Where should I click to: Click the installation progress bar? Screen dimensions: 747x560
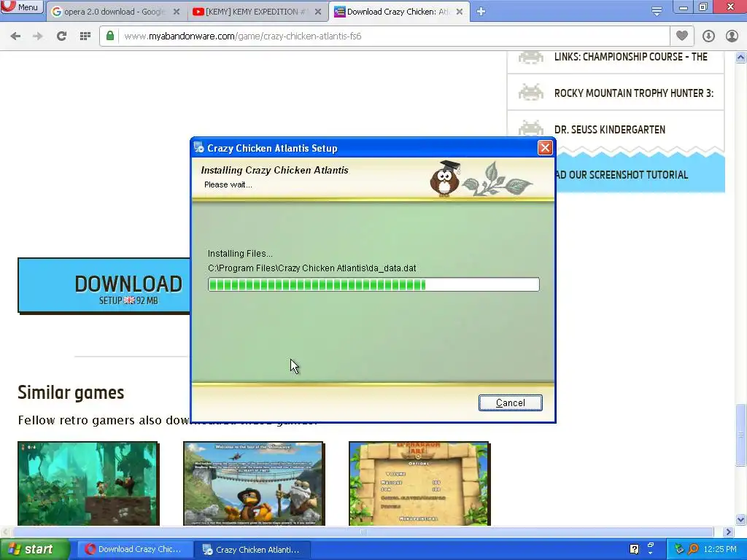pyautogui.click(x=373, y=285)
